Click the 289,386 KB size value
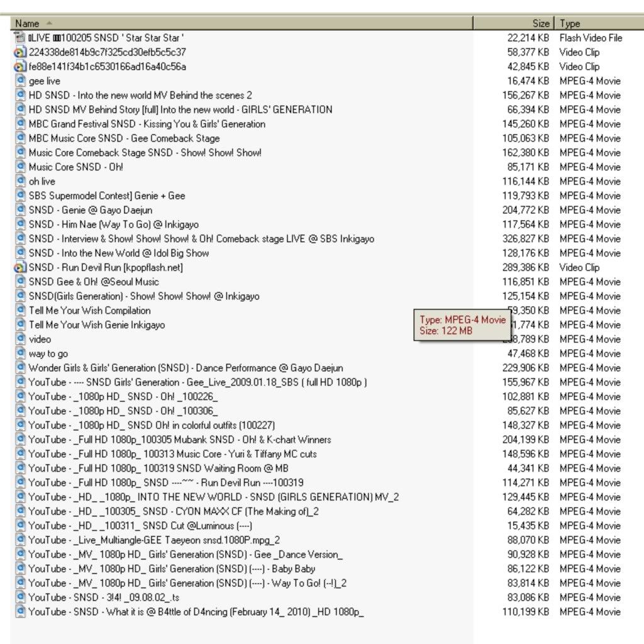Image resolution: width=644 pixels, height=644 pixels. [526, 267]
